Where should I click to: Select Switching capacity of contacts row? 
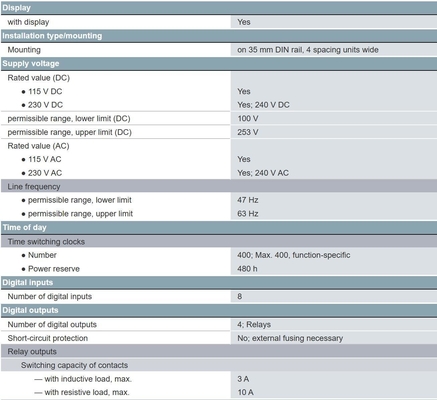218,365
